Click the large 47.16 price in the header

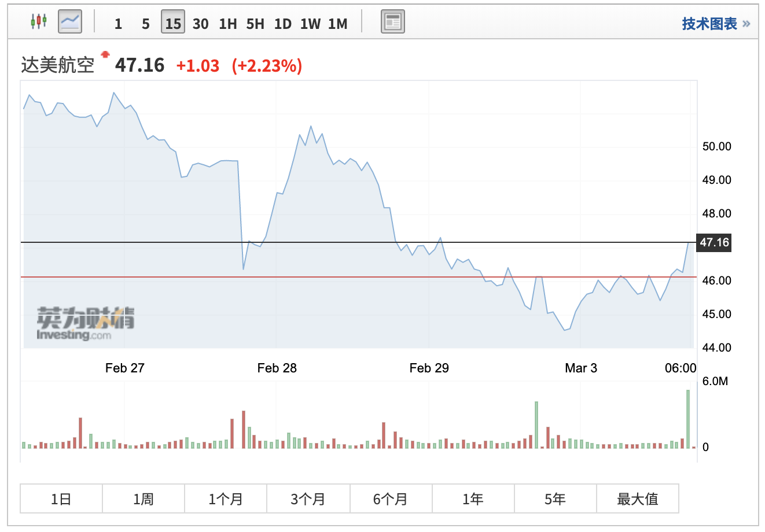pos(140,65)
